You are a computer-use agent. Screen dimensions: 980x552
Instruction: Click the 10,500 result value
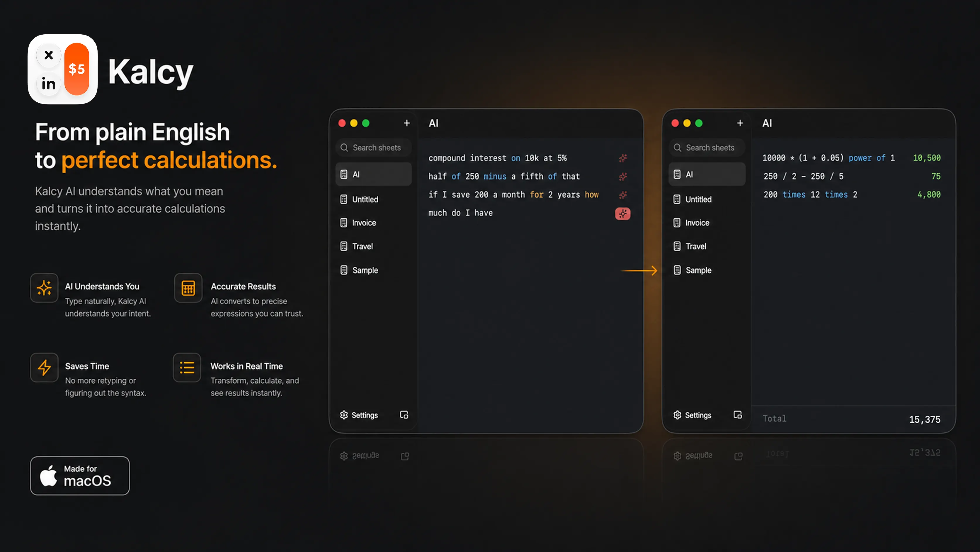point(927,158)
